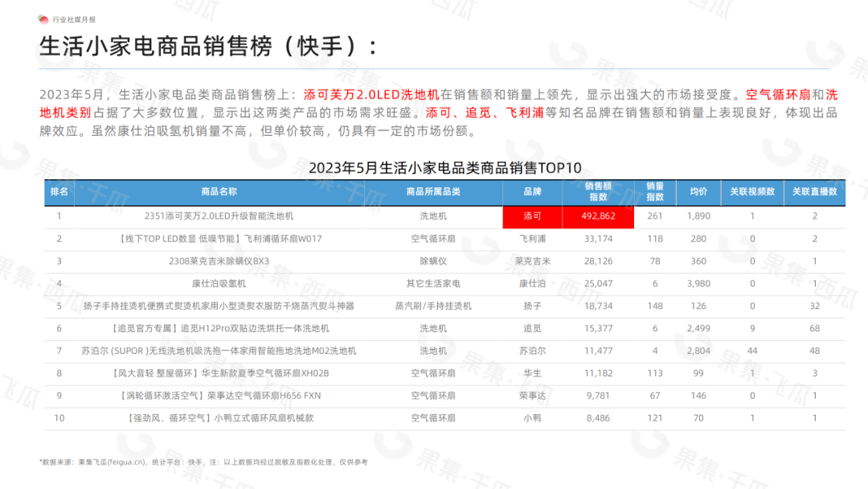
Task: Click sales index 25,047
Action: pyautogui.click(x=598, y=284)
